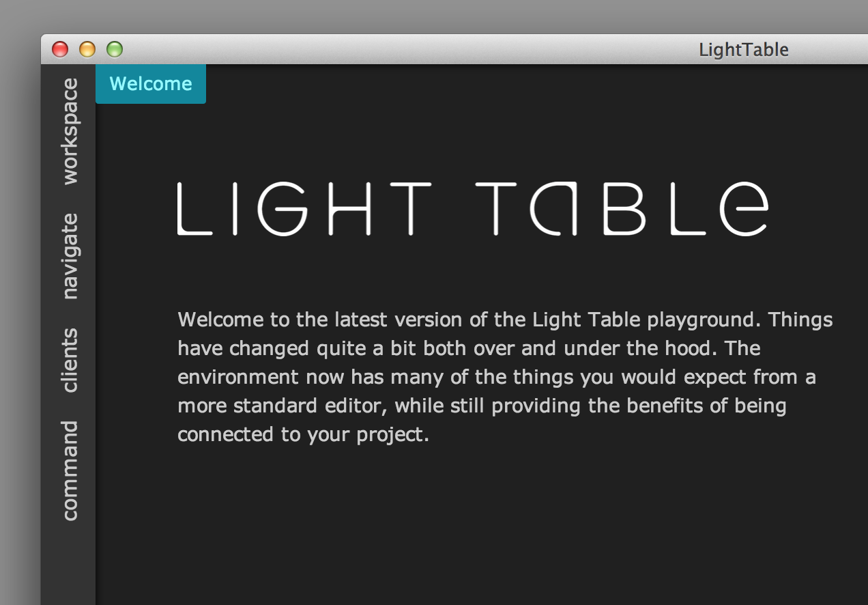
Task: Zoom the window with the green button
Action: [x=114, y=49]
